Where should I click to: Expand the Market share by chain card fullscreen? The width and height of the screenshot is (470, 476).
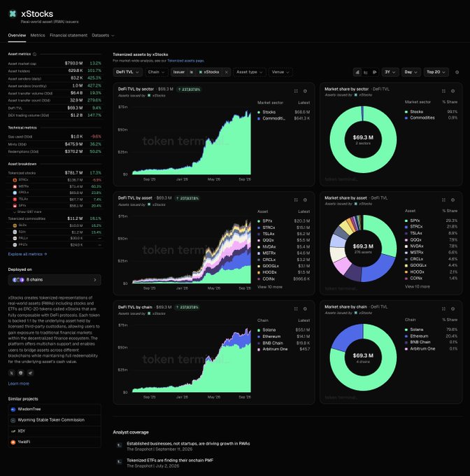point(443,309)
